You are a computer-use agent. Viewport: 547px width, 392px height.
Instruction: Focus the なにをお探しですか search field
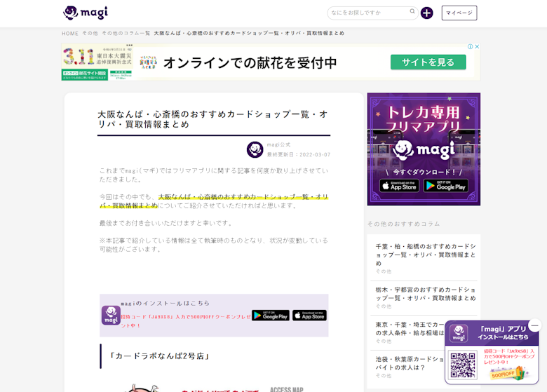click(368, 13)
